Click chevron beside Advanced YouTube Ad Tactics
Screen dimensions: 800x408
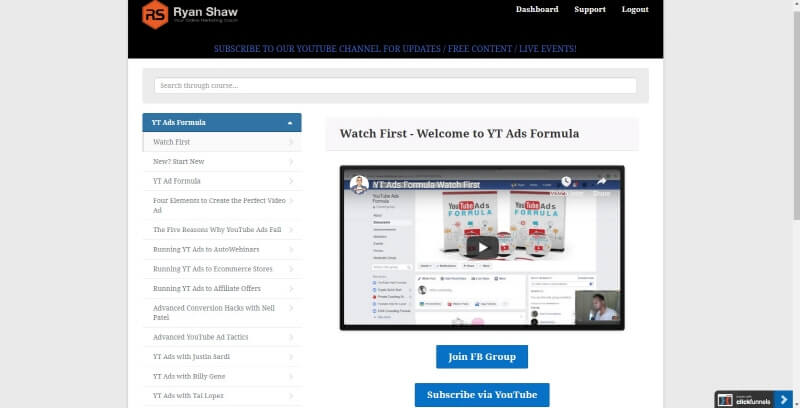291,337
